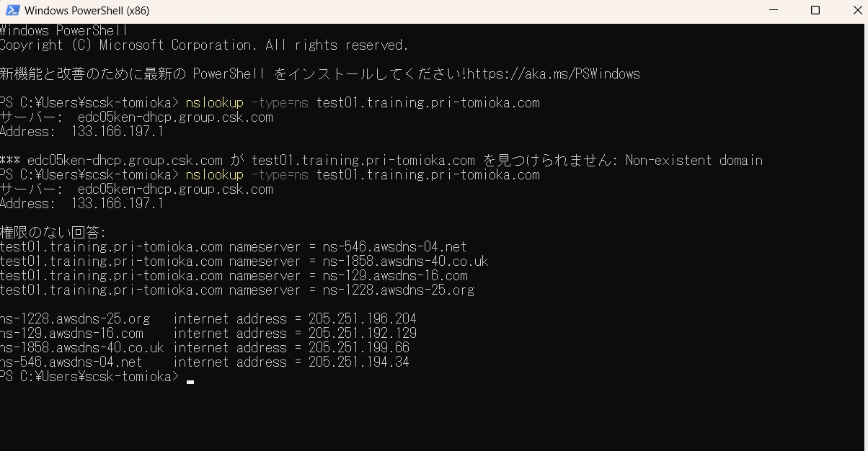Close the Windows PowerShell window
The height and width of the screenshot is (451, 868).
click(x=856, y=11)
